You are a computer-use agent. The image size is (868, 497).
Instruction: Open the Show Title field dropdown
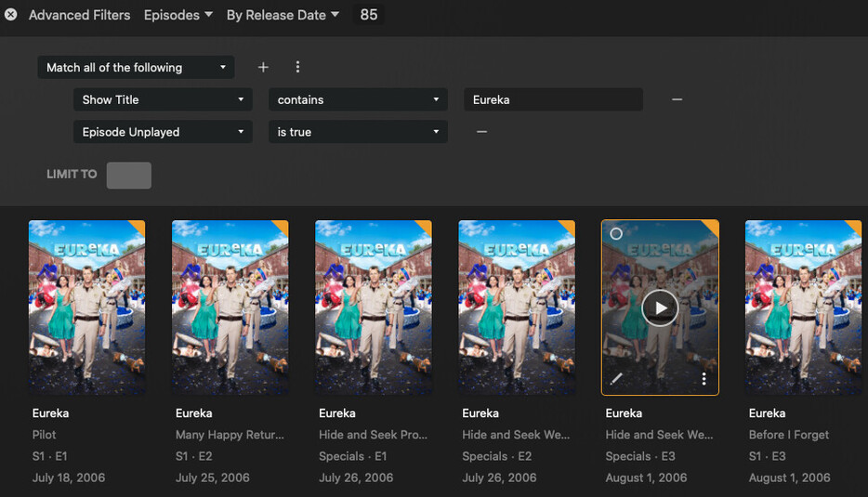point(163,99)
